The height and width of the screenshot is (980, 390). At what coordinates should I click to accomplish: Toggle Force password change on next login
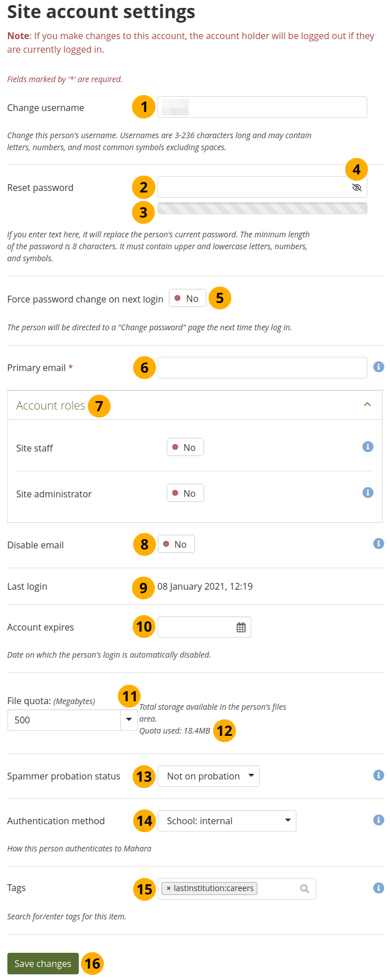click(187, 299)
